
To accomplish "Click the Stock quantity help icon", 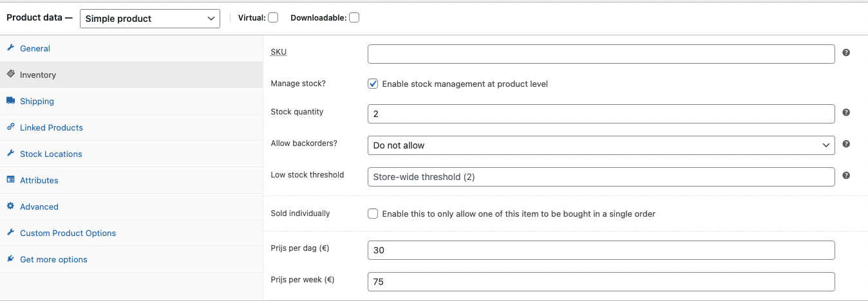I will click(846, 113).
